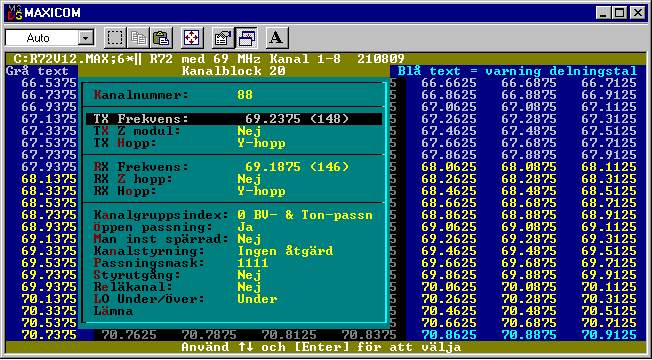Screen dimensions: 652x360
Task: Click the Ingen åtgärd value
Action: [x=285, y=252]
